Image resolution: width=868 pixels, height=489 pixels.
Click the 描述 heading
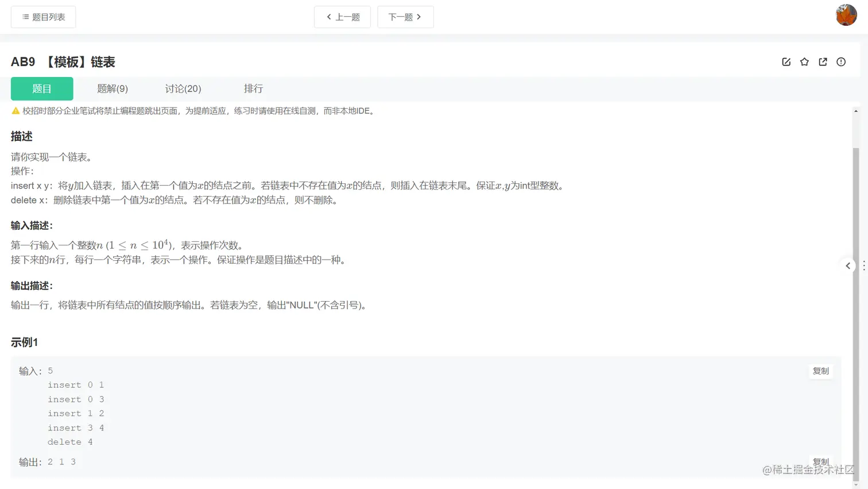22,137
